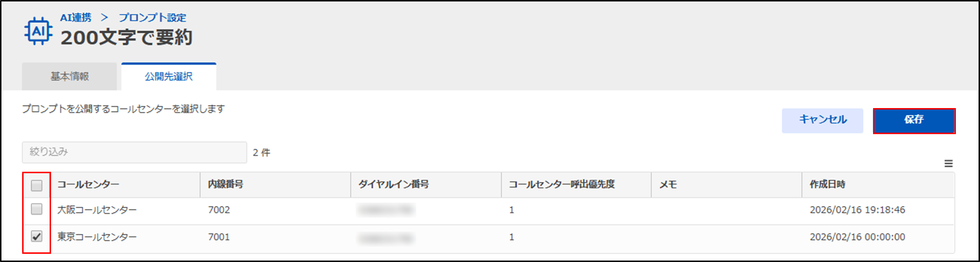The height and width of the screenshot is (262, 980).
Task: Focus the 絞り込み filter input field
Action: pyautogui.click(x=134, y=152)
